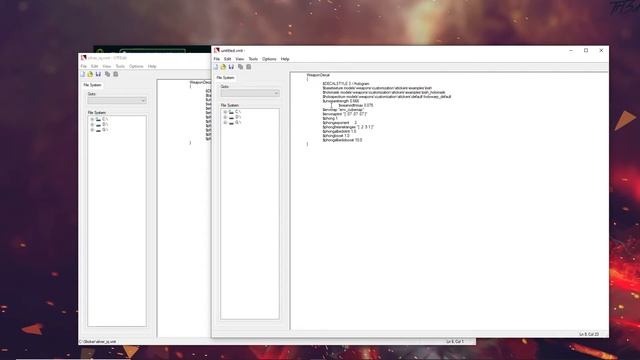Click Open file icon in back VTFEdit window
The image size is (640, 360).
point(90,74)
